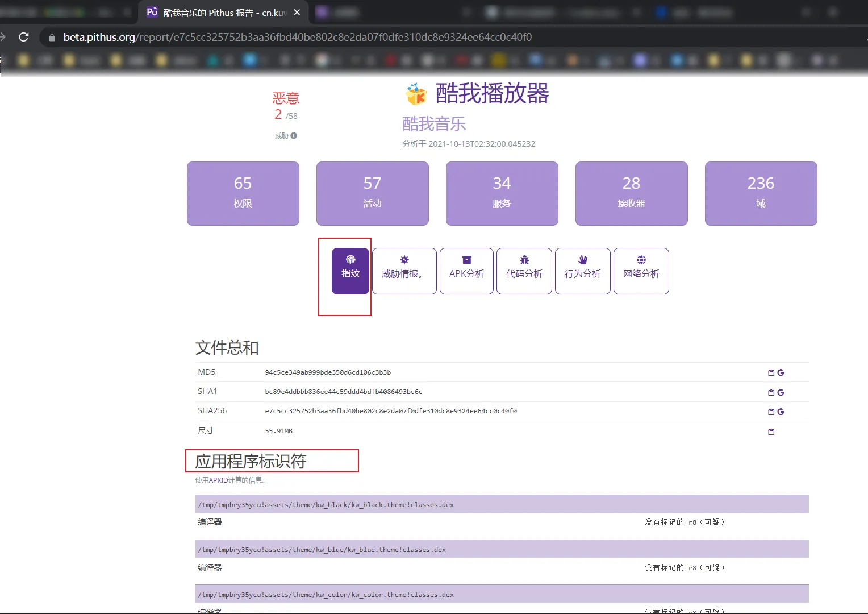The width and height of the screenshot is (868, 614).
Task: Open the 236 域 domains card
Action: pyautogui.click(x=761, y=193)
